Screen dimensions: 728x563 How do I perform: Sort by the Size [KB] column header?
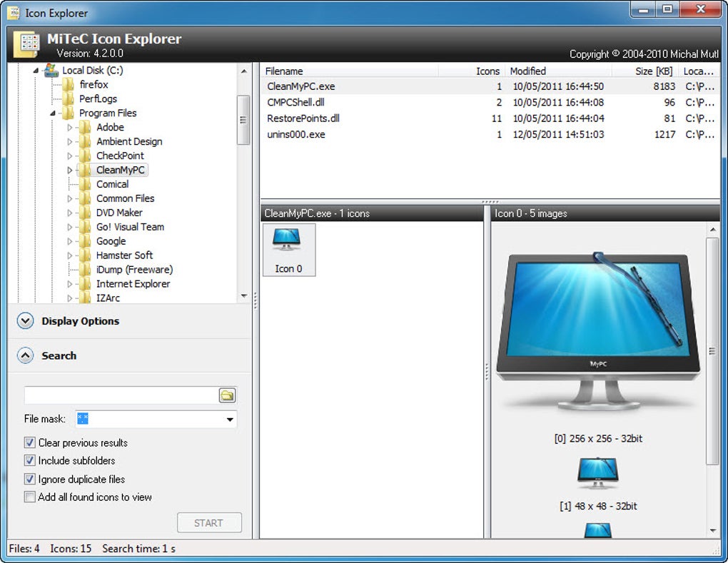pyautogui.click(x=645, y=71)
